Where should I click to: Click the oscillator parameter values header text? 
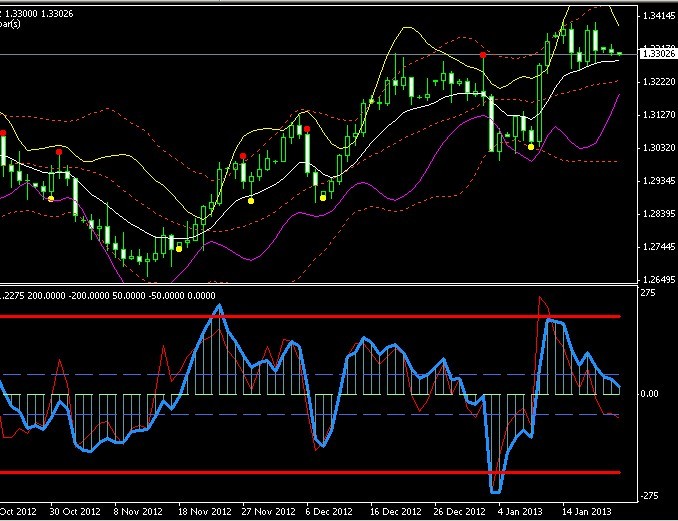(x=107, y=296)
